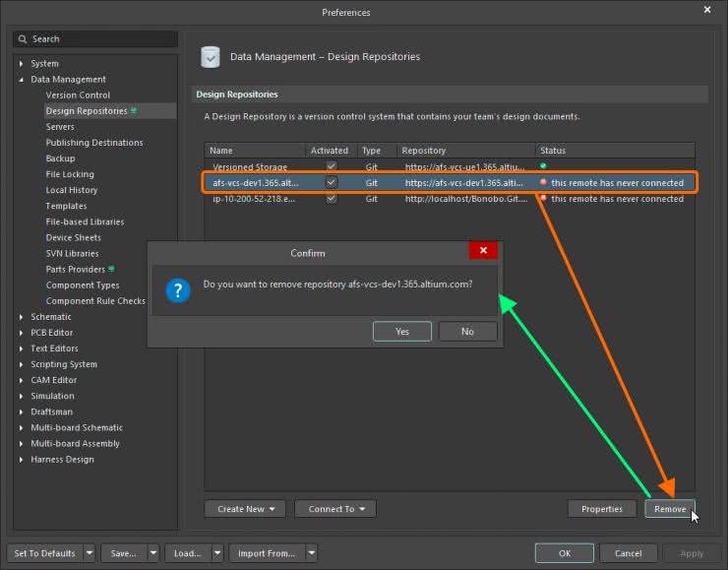Expand the PCB Editor tree node
Screen dimensions: 728x570
pyautogui.click(x=22, y=333)
